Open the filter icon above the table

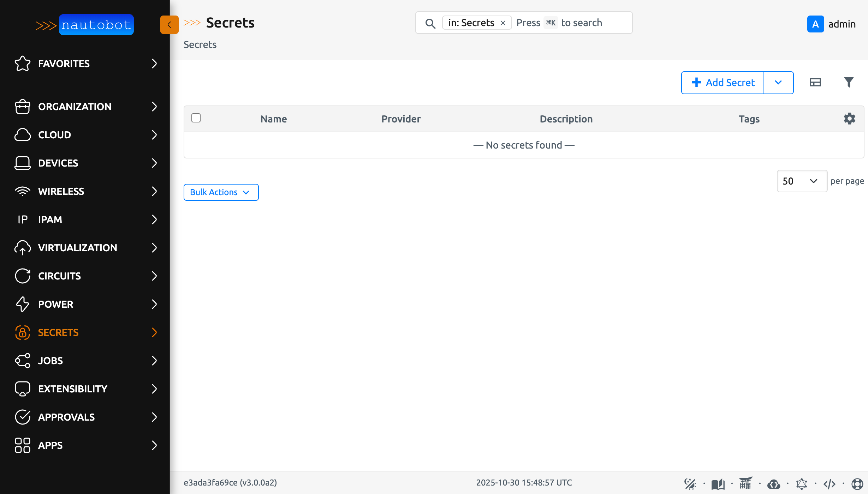pos(849,82)
